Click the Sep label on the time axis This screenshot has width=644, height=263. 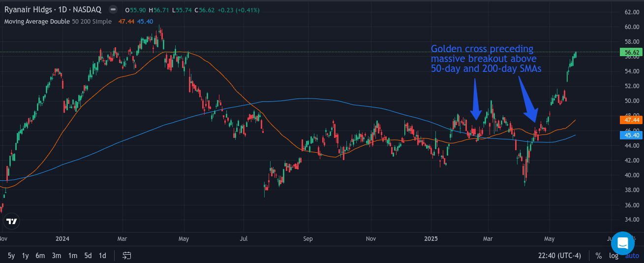(x=308, y=239)
